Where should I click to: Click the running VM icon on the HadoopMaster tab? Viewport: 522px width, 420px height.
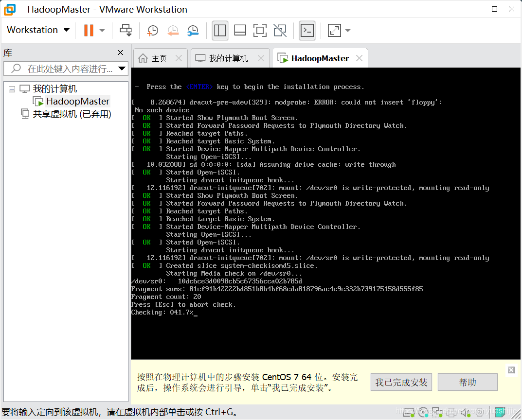(x=283, y=58)
